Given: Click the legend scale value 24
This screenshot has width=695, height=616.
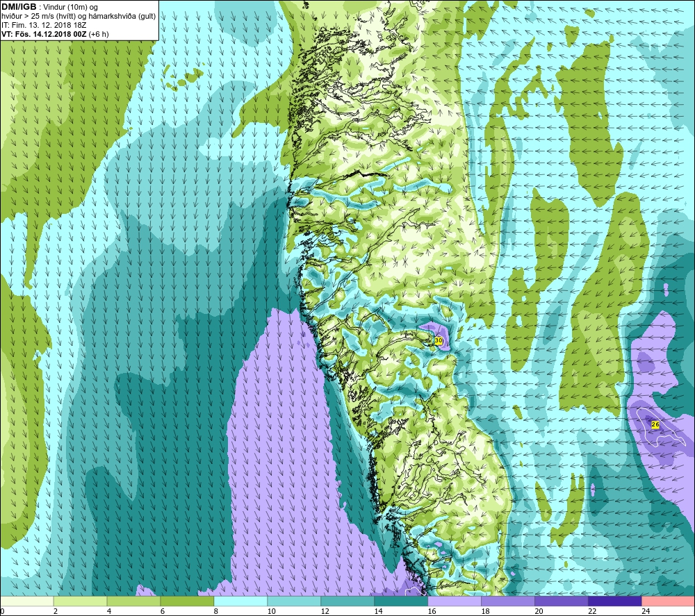Looking at the screenshot, I should tap(646, 611).
